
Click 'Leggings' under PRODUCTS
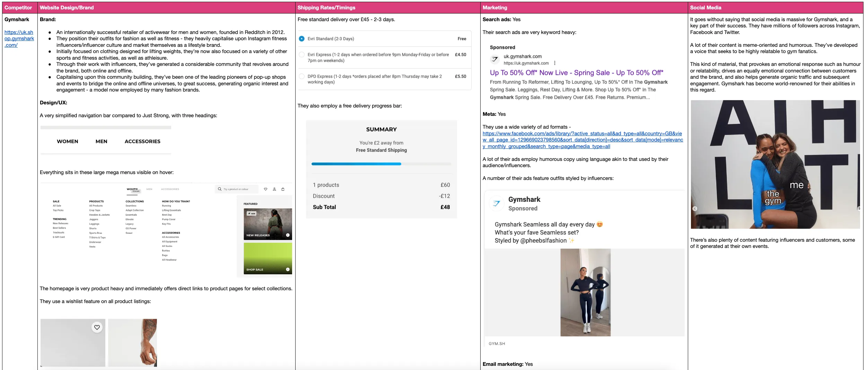point(94,224)
